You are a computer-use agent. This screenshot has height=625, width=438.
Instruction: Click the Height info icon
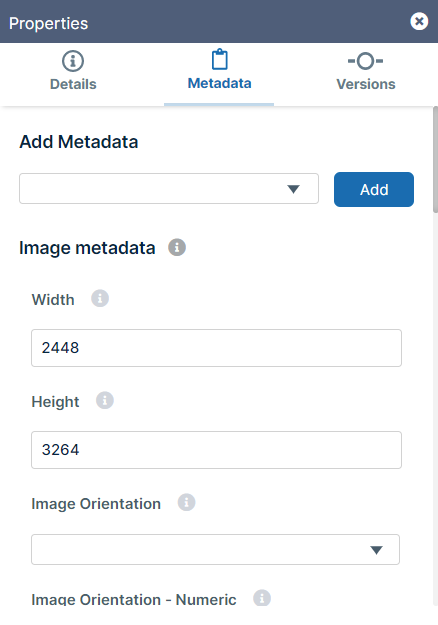105,400
